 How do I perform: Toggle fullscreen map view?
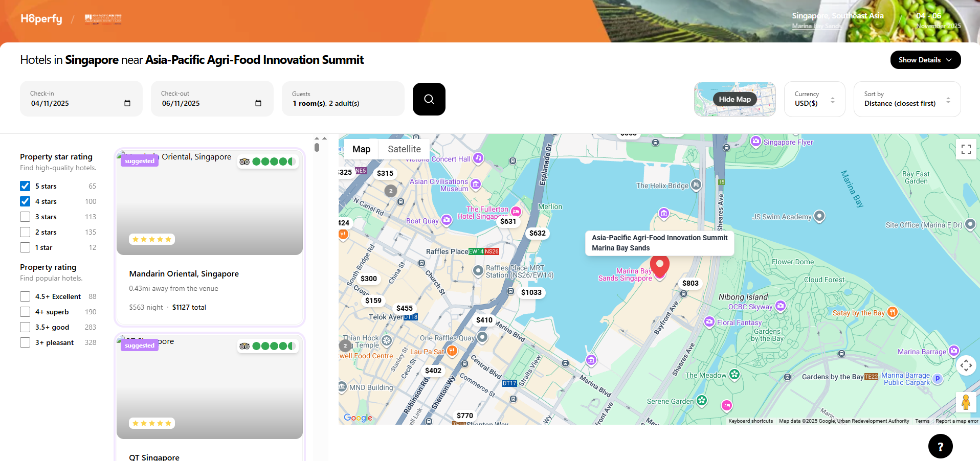966,149
